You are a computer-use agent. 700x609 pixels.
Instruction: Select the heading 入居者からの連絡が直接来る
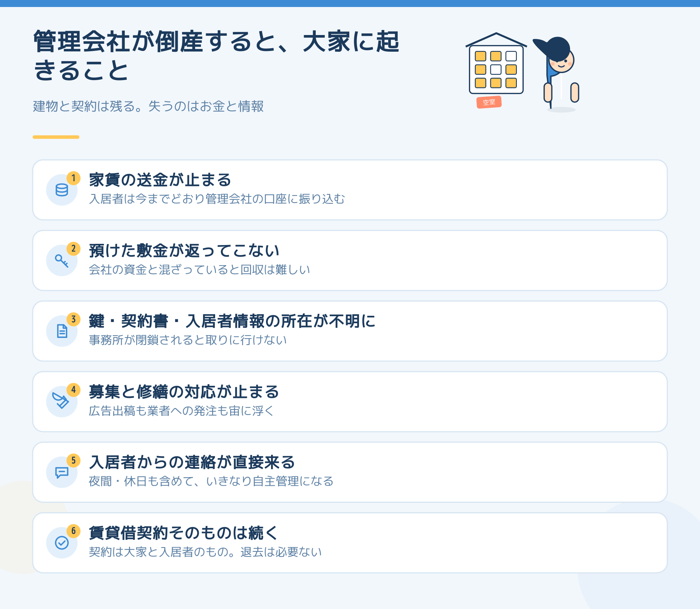(192, 462)
